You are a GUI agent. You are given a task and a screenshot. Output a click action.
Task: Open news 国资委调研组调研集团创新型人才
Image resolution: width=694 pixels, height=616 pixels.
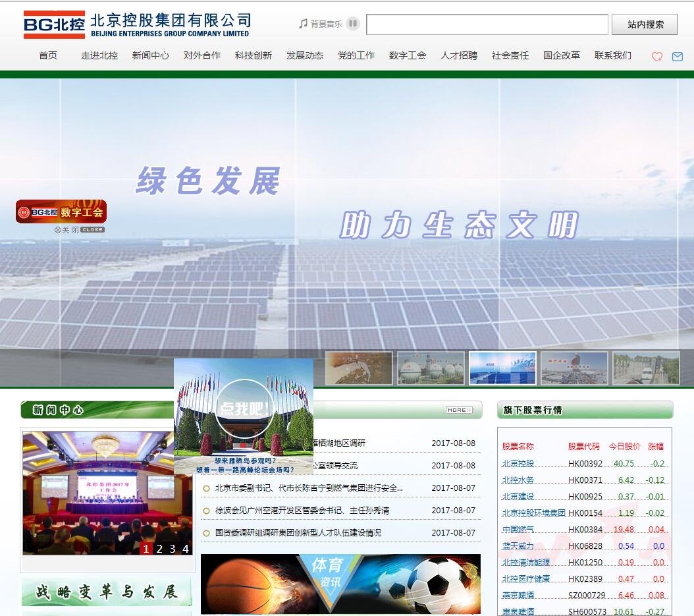tap(298, 533)
